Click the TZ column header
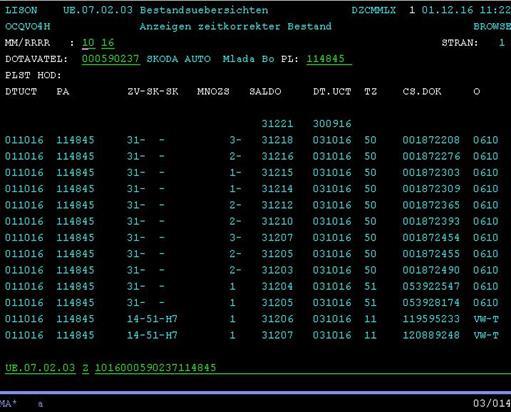The image size is (511, 412). pyautogui.click(x=370, y=92)
